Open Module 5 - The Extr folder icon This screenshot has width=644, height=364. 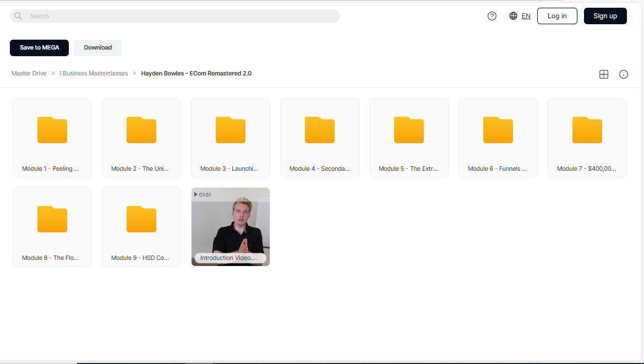408,130
